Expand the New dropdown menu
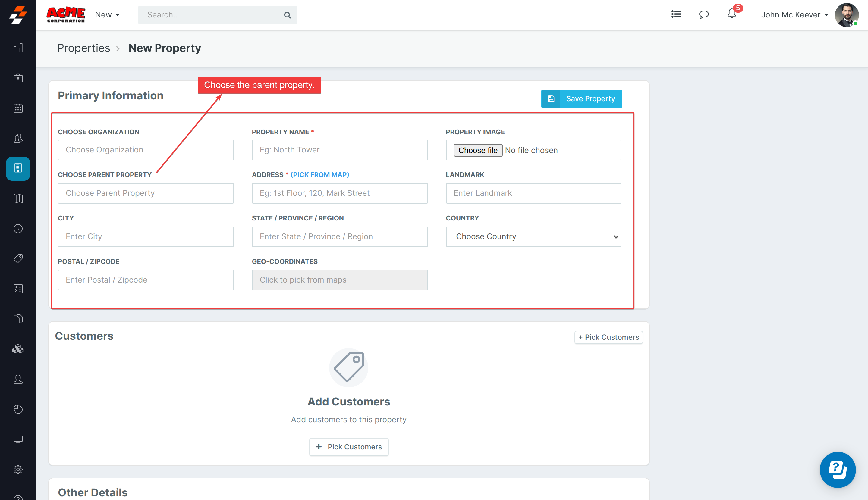The width and height of the screenshot is (868, 500). coord(107,15)
